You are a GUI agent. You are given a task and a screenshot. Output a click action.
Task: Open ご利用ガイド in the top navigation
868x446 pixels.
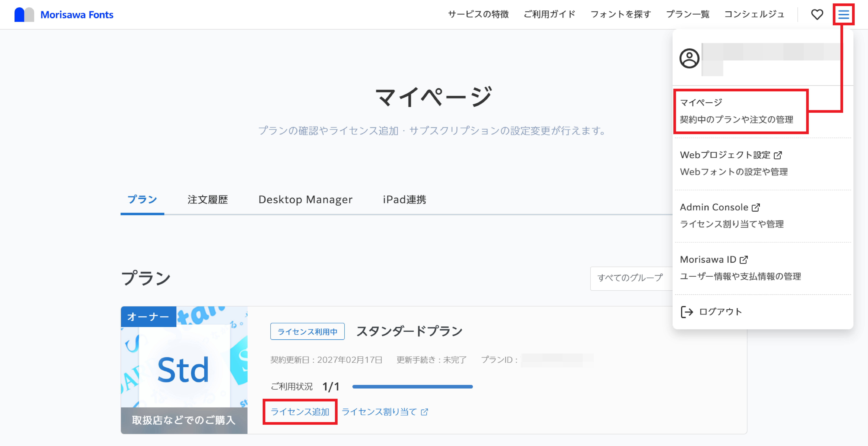(x=549, y=14)
